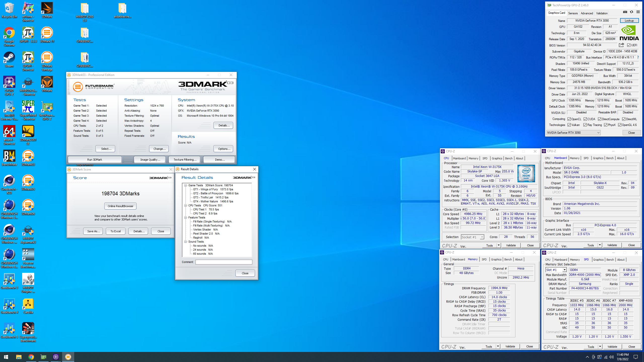Screen dimensions: 644x362
Task: Open the Windows notification center icon
Action: [636, 357]
